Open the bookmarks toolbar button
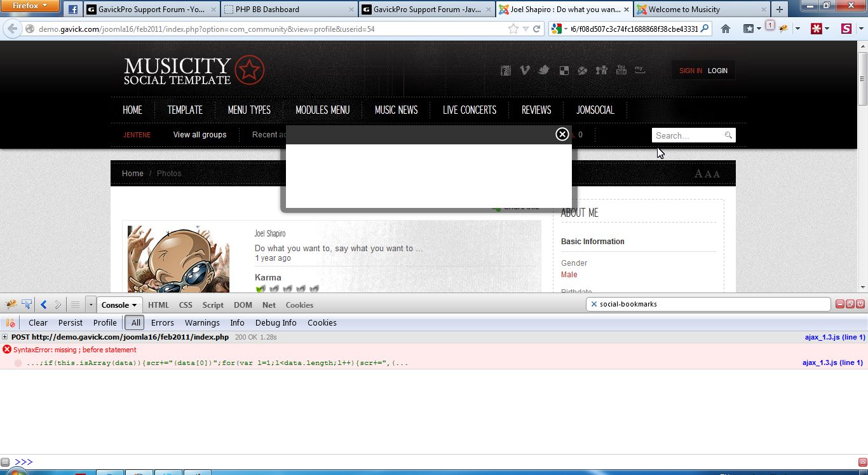 pos(749,29)
